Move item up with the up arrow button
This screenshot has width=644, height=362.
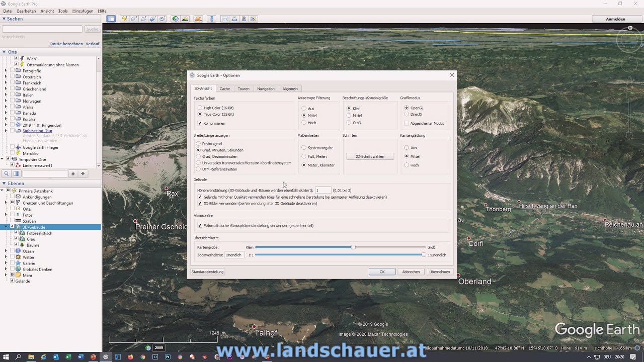point(73,173)
